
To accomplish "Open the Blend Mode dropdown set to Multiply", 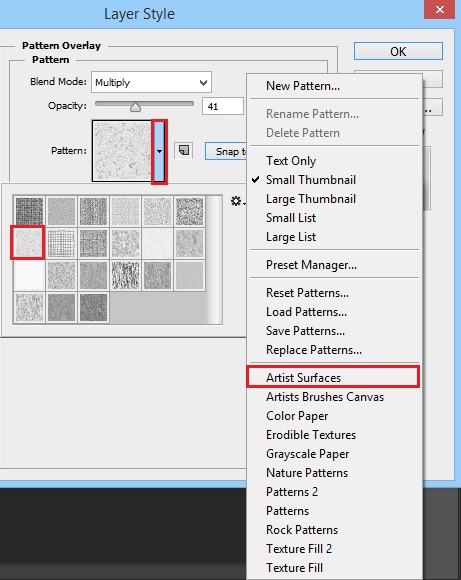I will 151,82.
